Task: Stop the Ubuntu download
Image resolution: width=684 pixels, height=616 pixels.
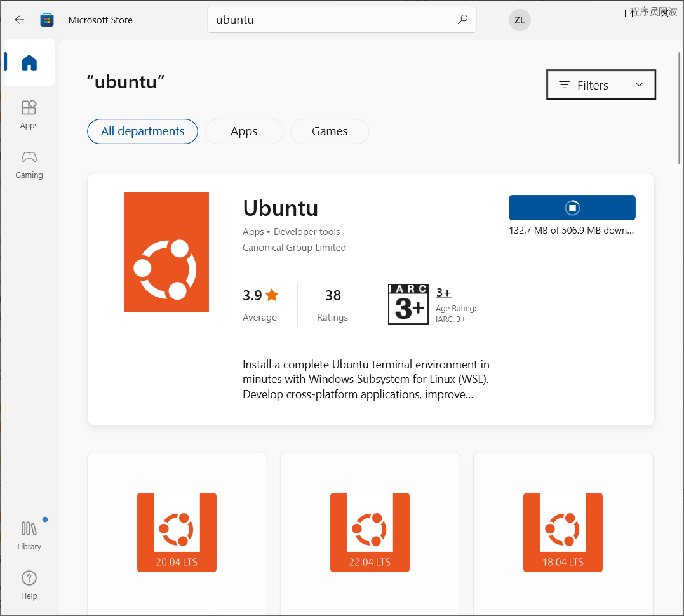Action: click(572, 208)
